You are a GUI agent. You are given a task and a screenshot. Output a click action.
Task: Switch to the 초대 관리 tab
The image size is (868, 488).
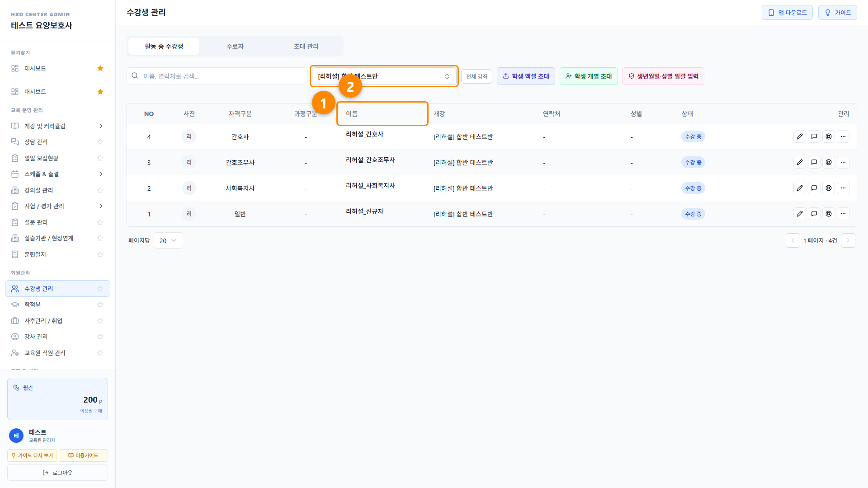tap(306, 47)
